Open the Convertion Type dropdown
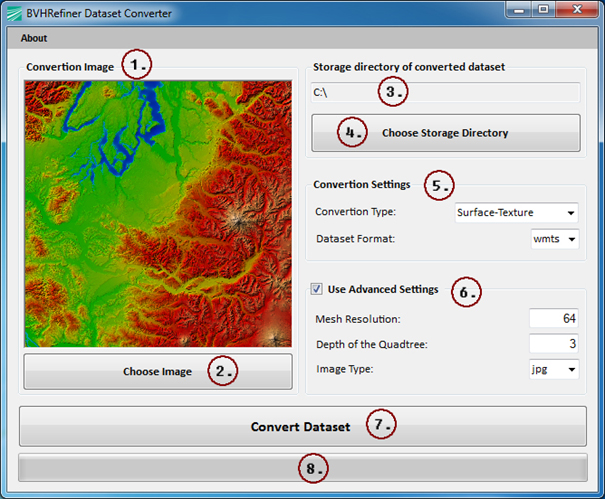This screenshot has width=605, height=499. [x=515, y=212]
